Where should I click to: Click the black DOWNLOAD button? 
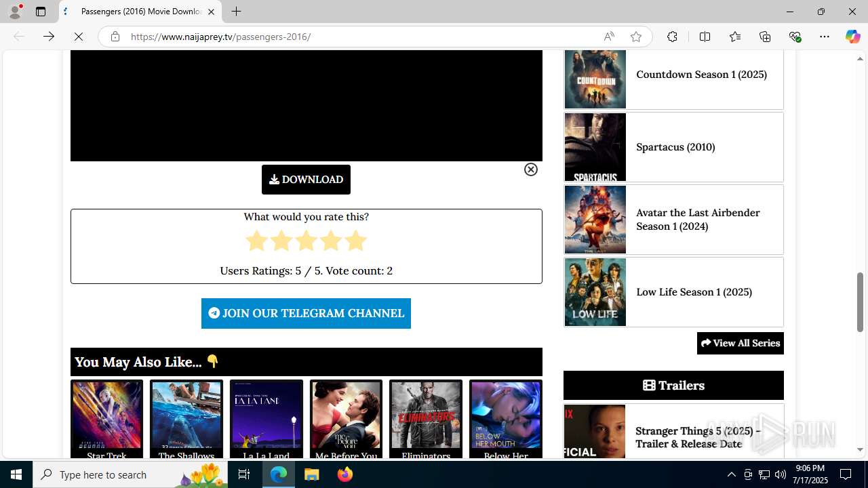[306, 180]
